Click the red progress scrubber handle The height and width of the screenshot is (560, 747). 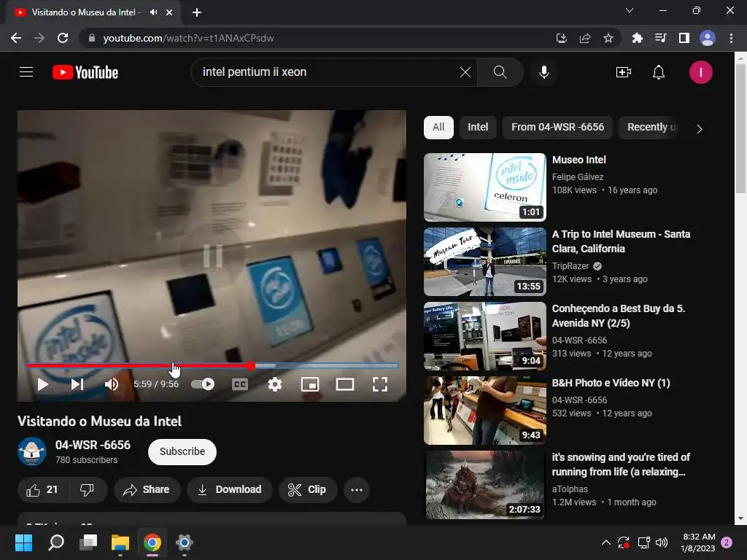(251, 366)
